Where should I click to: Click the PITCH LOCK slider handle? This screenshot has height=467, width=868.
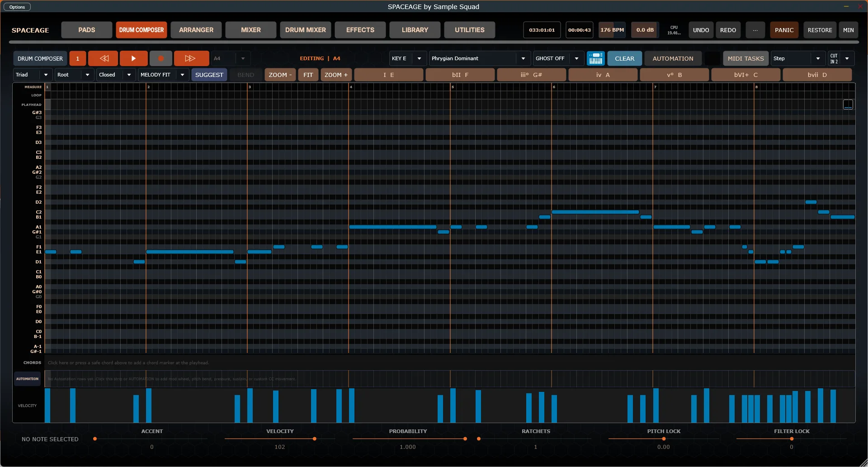(x=664, y=438)
